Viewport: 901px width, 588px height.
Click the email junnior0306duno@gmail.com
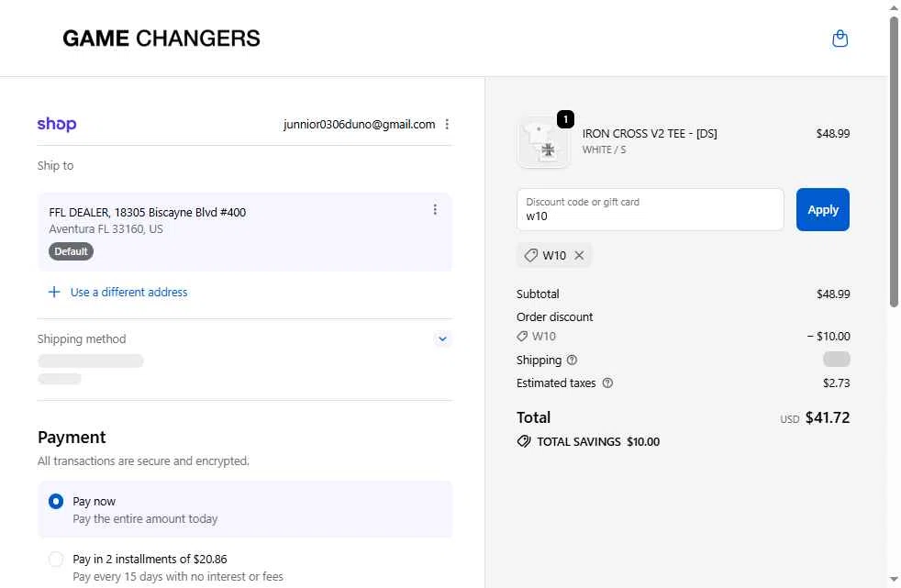(359, 124)
